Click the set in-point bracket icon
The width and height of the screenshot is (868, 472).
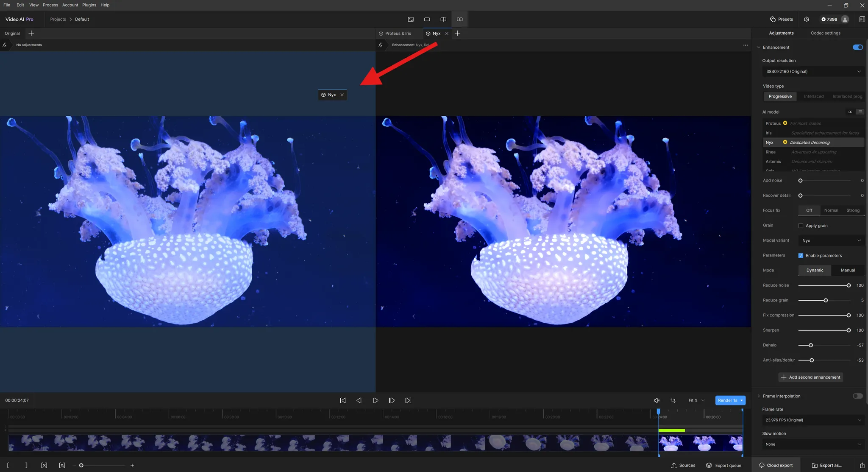coord(8,465)
